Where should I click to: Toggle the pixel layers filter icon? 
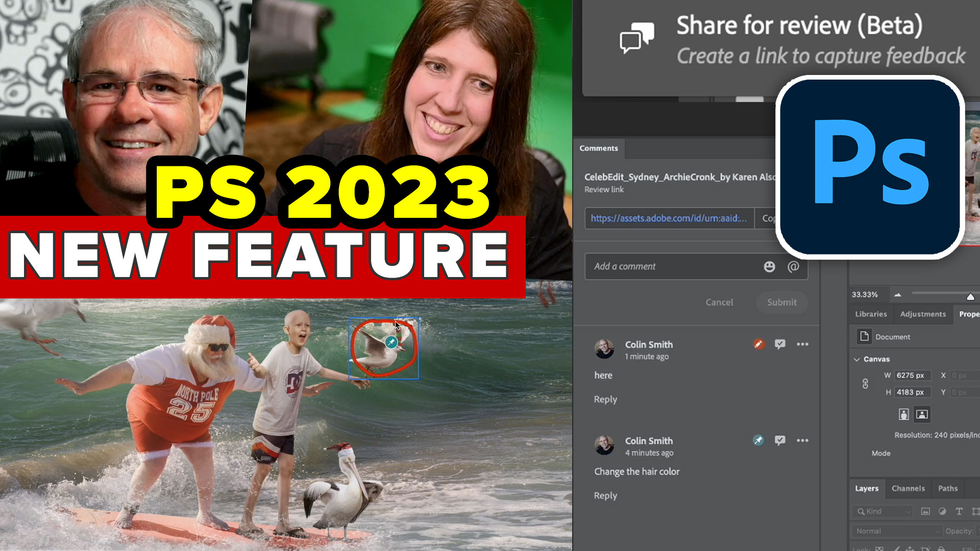point(925,511)
